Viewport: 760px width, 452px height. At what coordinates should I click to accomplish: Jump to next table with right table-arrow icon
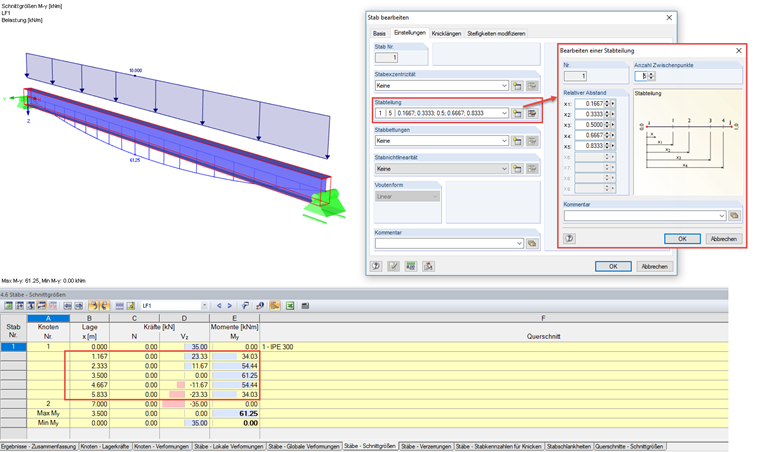[79, 306]
